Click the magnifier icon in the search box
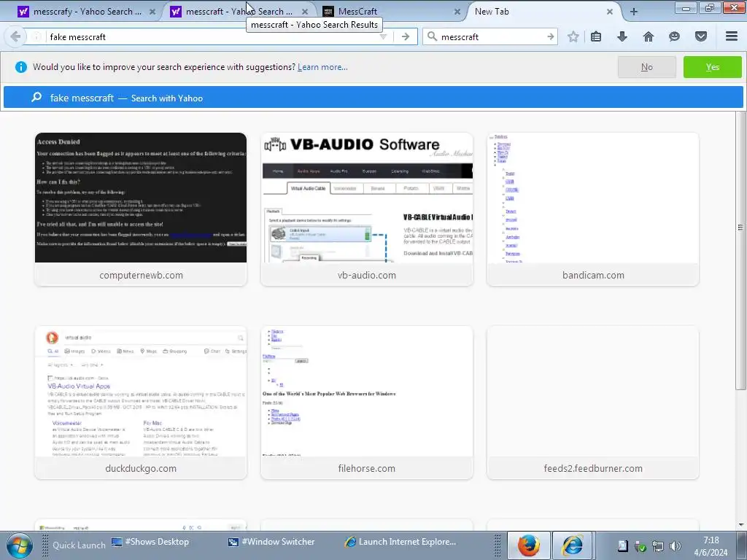 point(432,36)
